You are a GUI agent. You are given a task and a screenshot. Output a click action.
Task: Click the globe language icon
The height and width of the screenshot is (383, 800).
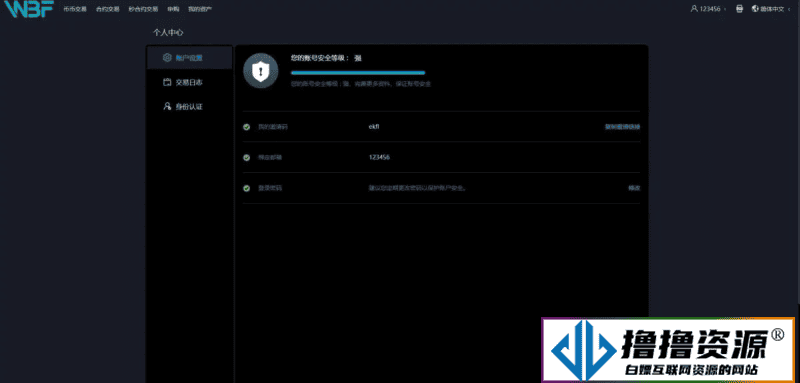click(x=755, y=9)
